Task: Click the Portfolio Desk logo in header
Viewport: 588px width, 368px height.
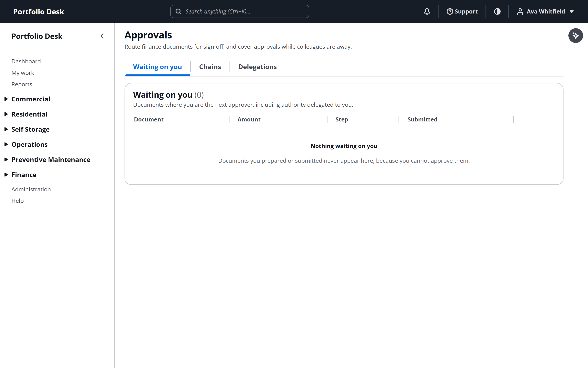Action: tap(38, 12)
